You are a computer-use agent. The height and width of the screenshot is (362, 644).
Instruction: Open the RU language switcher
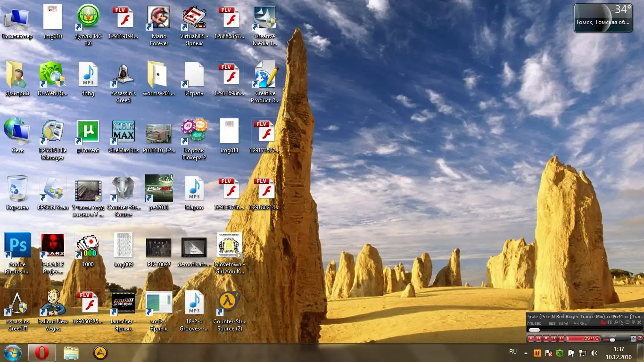(513, 352)
